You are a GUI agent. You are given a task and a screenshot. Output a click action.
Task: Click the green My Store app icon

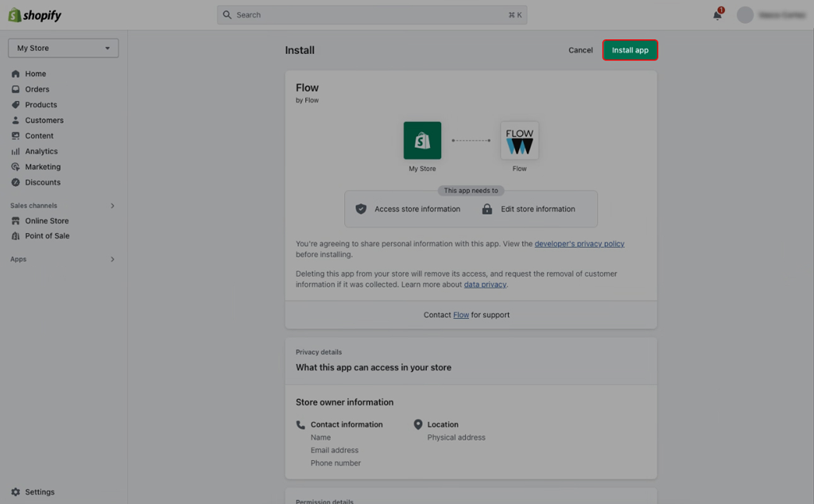coord(422,141)
